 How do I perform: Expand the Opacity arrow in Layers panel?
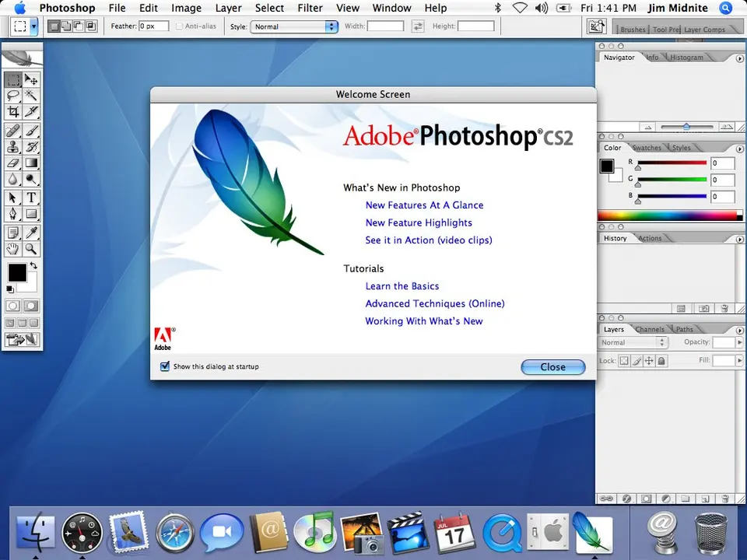[x=738, y=342]
